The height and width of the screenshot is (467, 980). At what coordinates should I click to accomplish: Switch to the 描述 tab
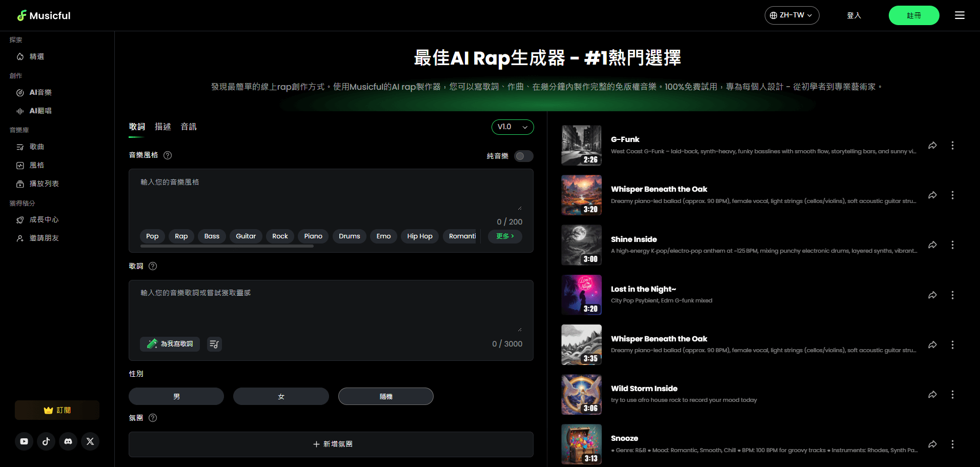coord(162,127)
